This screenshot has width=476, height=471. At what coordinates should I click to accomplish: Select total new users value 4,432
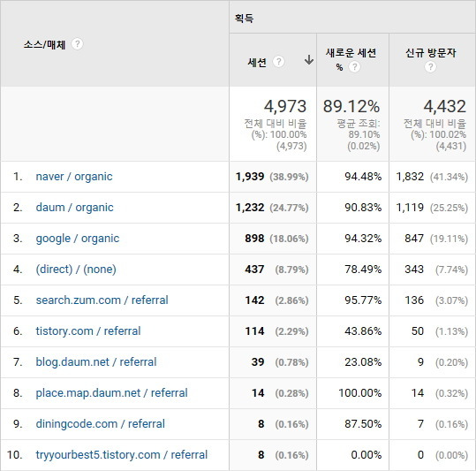click(445, 106)
